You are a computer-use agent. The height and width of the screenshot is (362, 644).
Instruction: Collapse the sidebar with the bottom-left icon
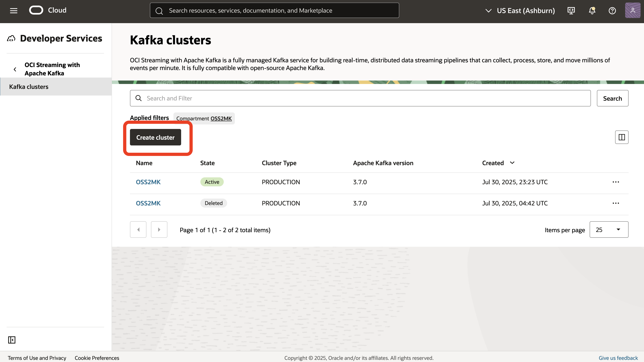click(x=12, y=340)
